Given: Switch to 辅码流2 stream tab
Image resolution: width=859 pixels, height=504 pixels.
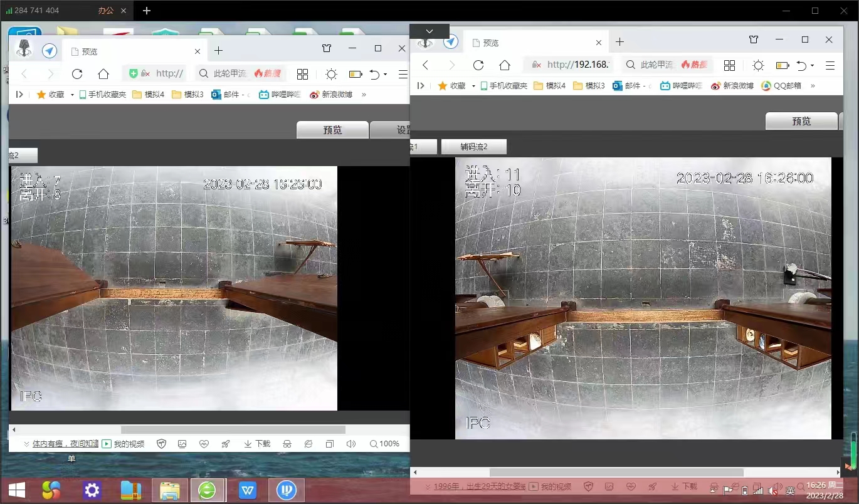Looking at the screenshot, I should [473, 147].
